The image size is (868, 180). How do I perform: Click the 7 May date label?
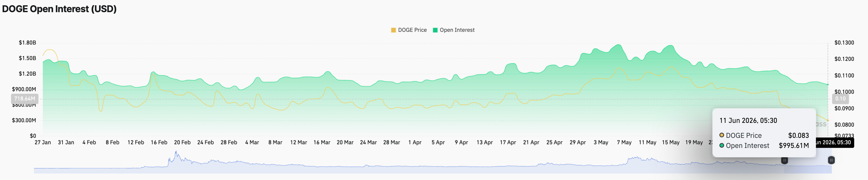click(624, 142)
